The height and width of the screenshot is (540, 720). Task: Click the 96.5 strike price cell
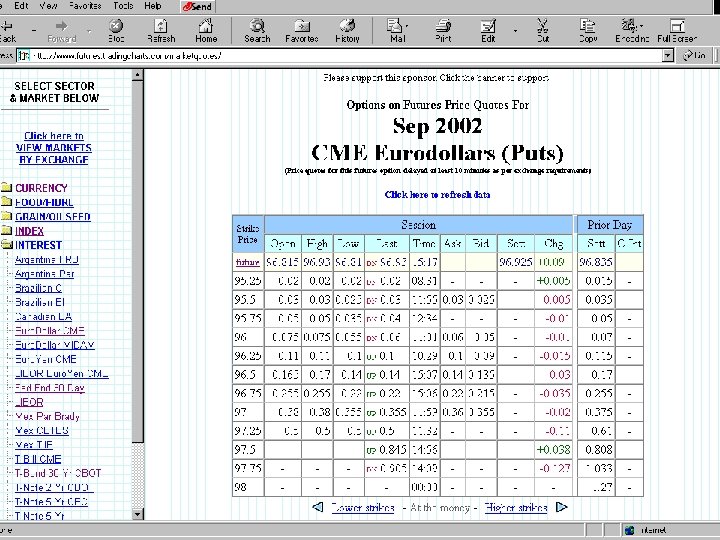[x=248, y=375]
